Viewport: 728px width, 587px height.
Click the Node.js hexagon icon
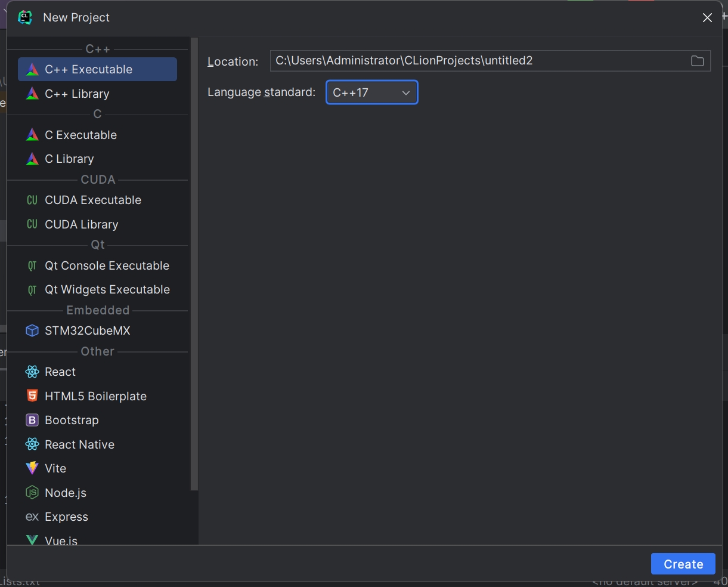click(x=32, y=493)
